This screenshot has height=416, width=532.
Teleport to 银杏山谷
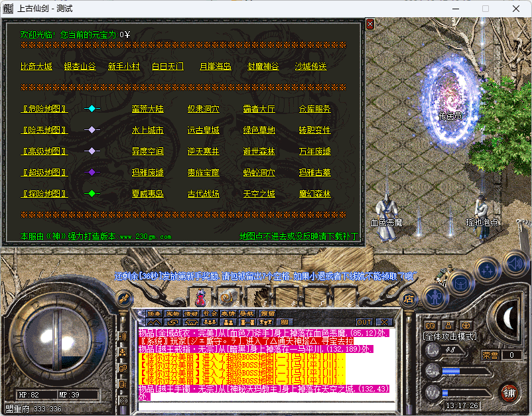click(x=80, y=66)
